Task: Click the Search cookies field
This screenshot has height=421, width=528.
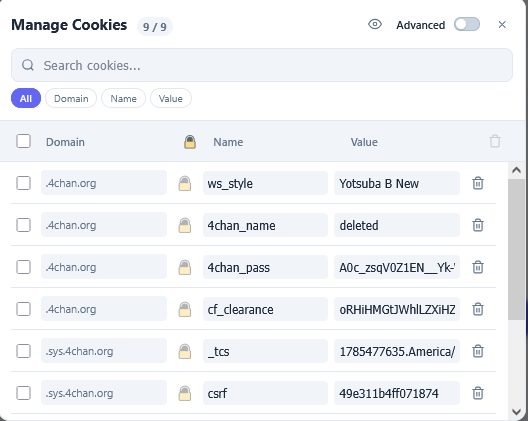Action: tap(262, 65)
